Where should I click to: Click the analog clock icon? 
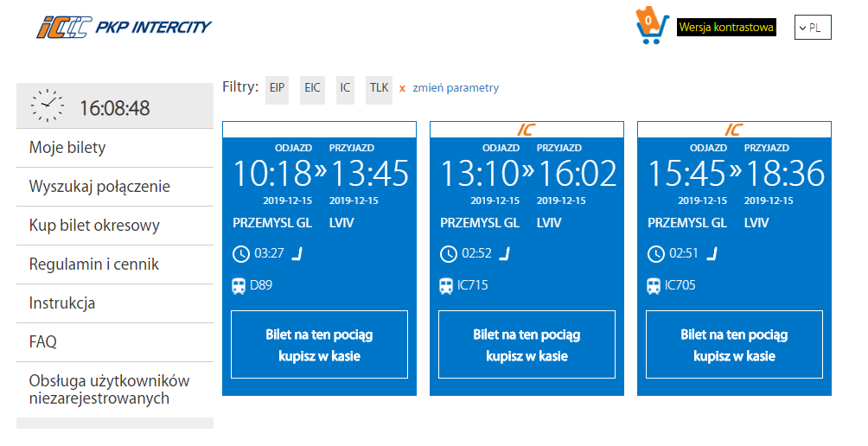click(48, 106)
